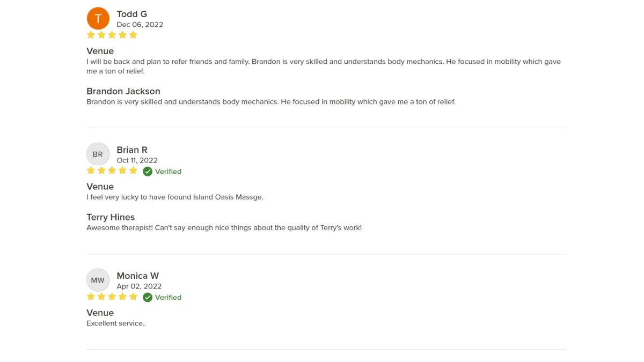
Task: Click Brian R's BR avatar circle
Action: pos(98,154)
